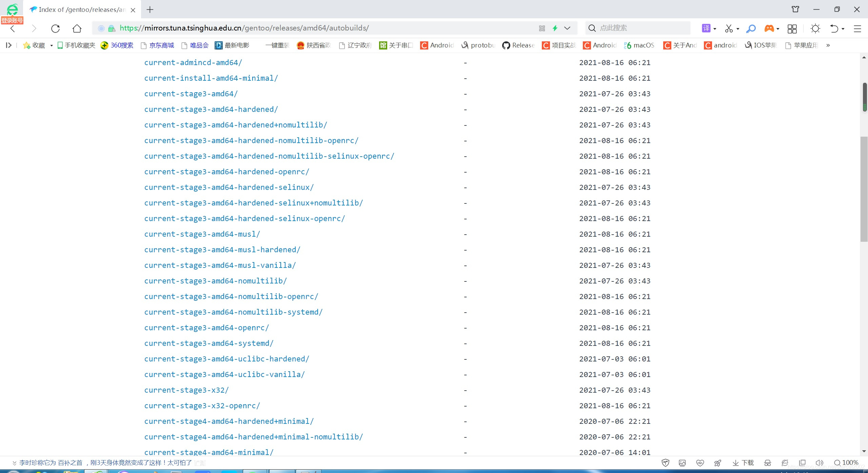
Task: Open a new tab with plus button
Action: (x=150, y=9)
